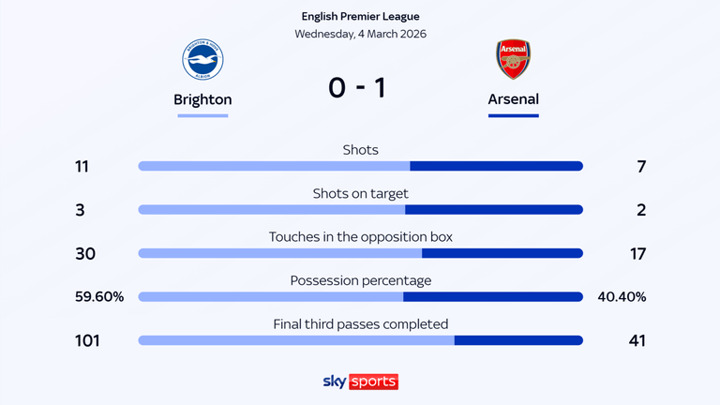Click the Brighton club crest

[203, 60]
